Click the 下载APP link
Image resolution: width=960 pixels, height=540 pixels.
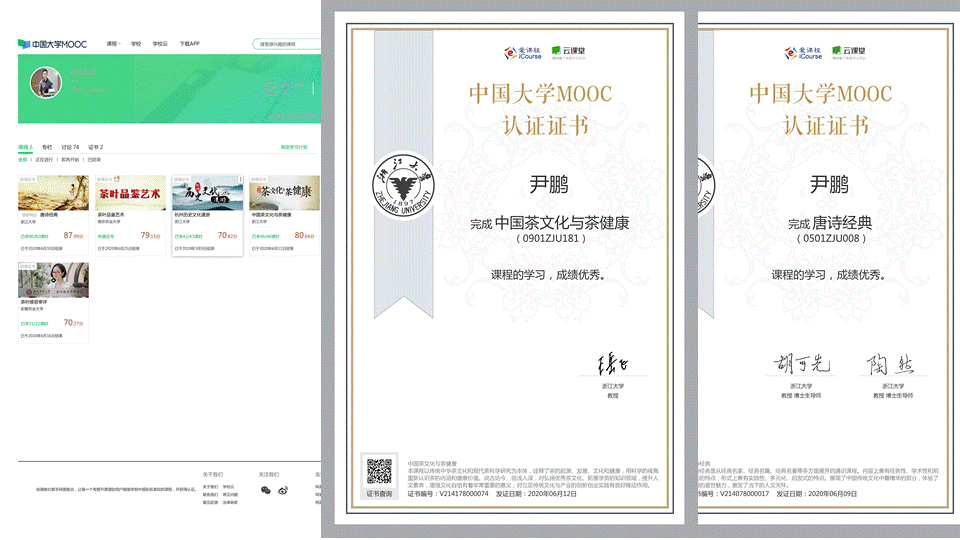pos(190,44)
